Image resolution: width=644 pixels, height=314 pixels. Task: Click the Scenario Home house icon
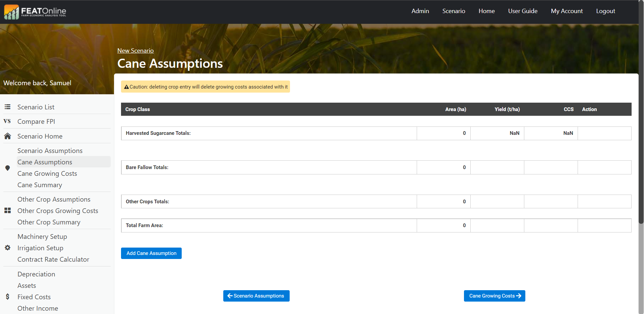pos(7,136)
